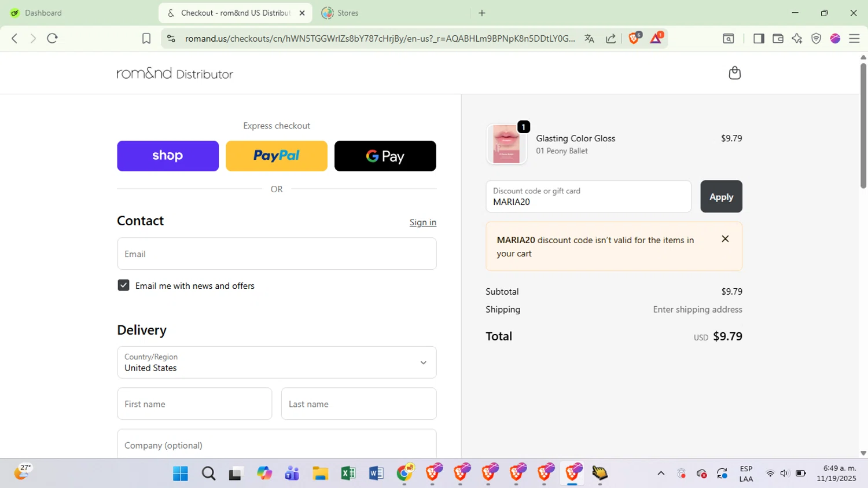Open the Brave VPN shield icon

[x=816, y=39]
